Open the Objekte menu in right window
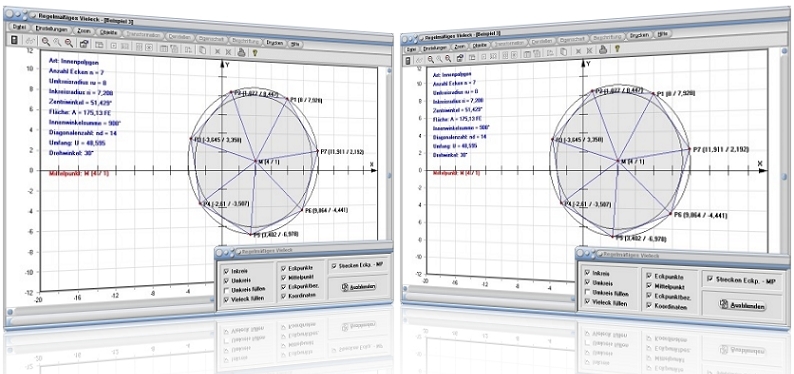This screenshot has height=374, width=794. [480, 46]
